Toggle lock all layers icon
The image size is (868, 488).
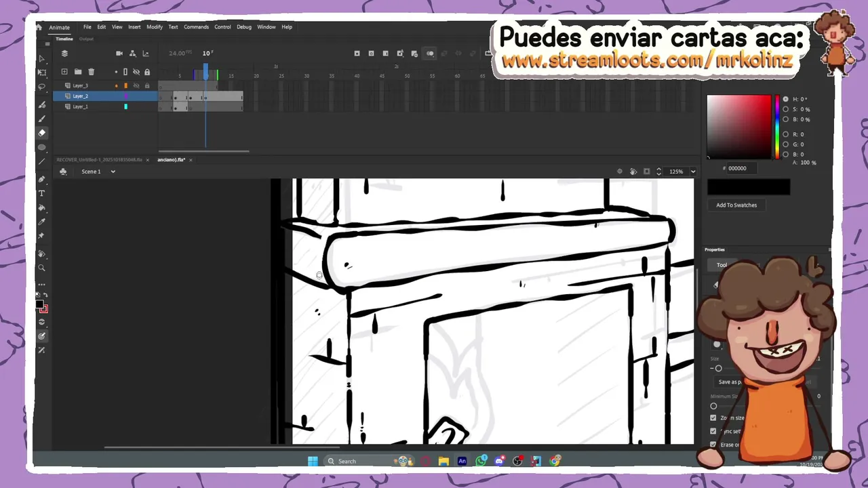coord(146,72)
